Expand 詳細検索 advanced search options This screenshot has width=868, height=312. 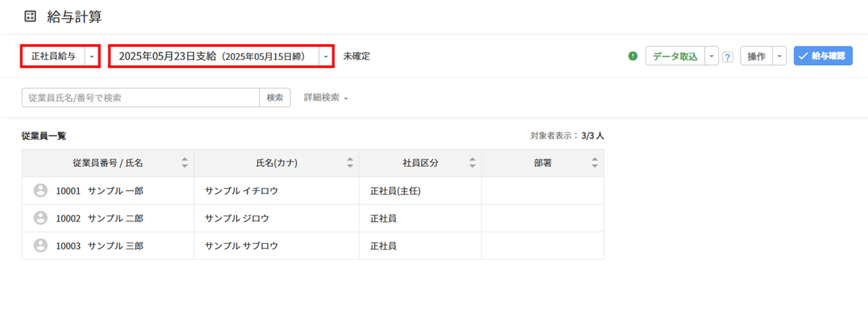point(325,98)
